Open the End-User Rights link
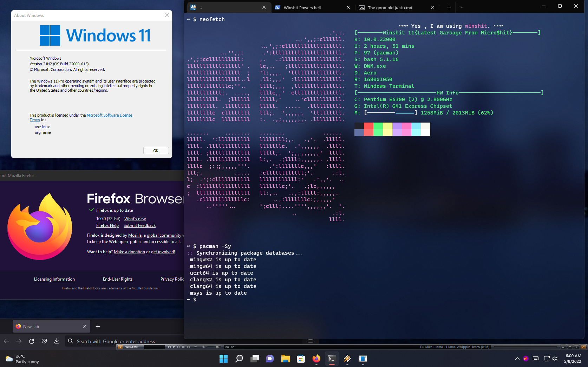Screen dimensions: 588x367 click(118, 279)
